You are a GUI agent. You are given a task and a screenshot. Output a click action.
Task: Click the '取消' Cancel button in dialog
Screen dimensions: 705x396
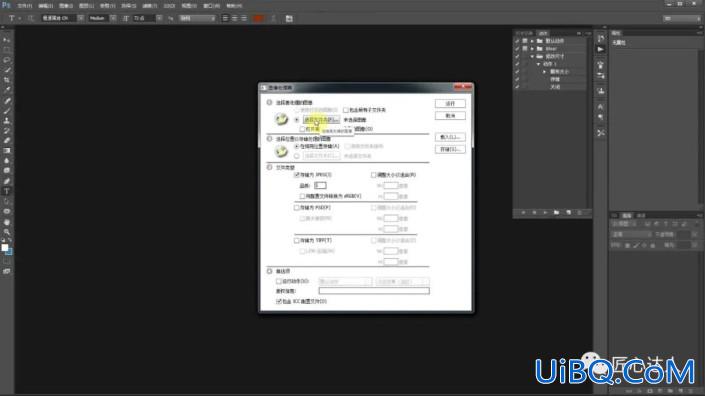tap(450, 116)
